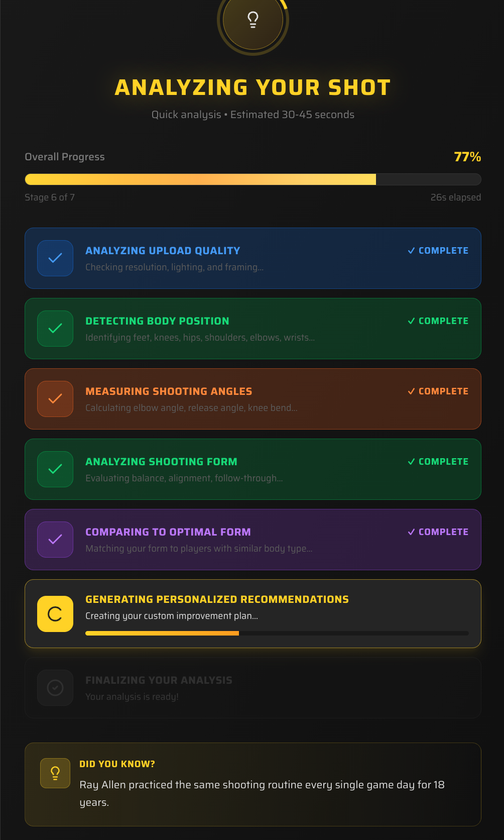The width and height of the screenshot is (504, 840).
Task: Click the Stage 6 of 7 indicator
Action: (x=49, y=197)
